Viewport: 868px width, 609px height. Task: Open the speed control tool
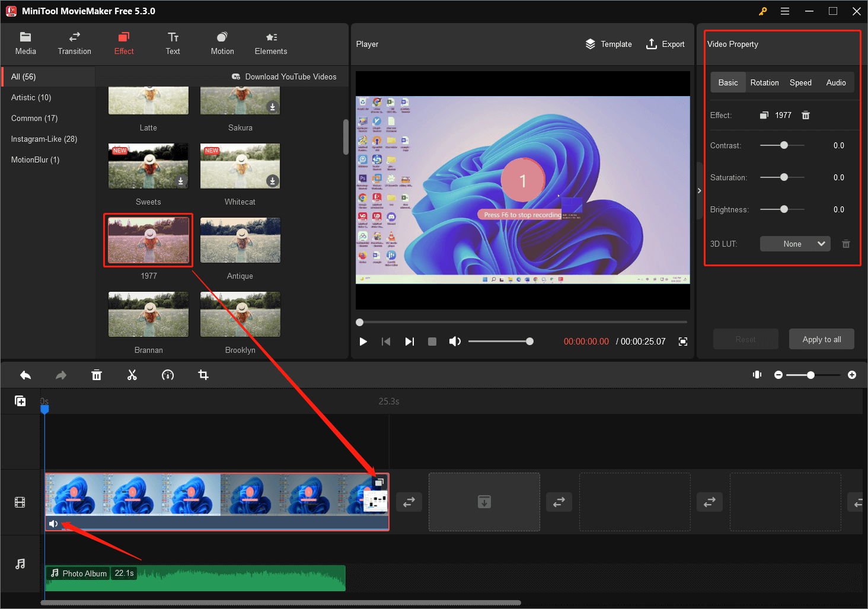(168, 375)
